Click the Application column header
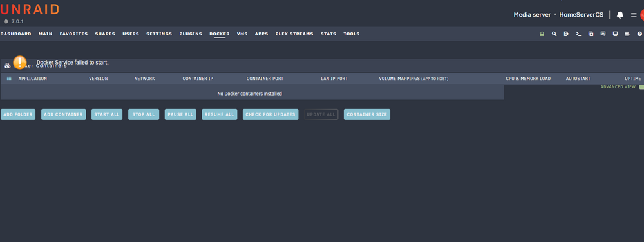 point(32,79)
